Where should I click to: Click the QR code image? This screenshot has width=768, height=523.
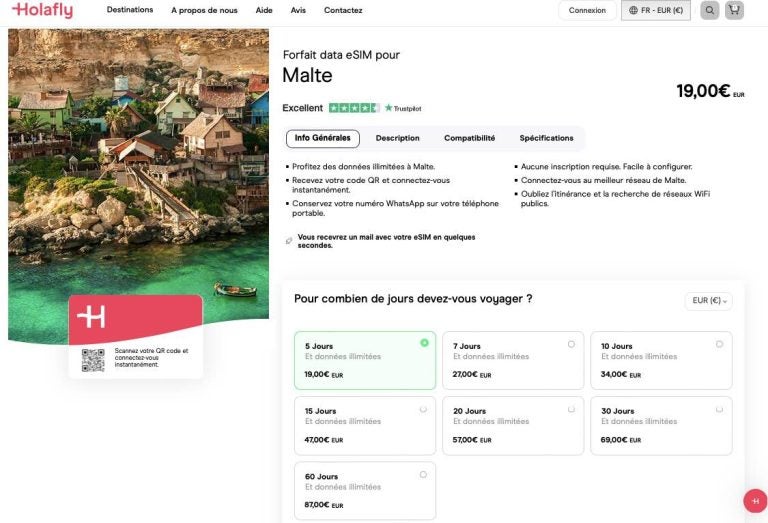pos(93,360)
